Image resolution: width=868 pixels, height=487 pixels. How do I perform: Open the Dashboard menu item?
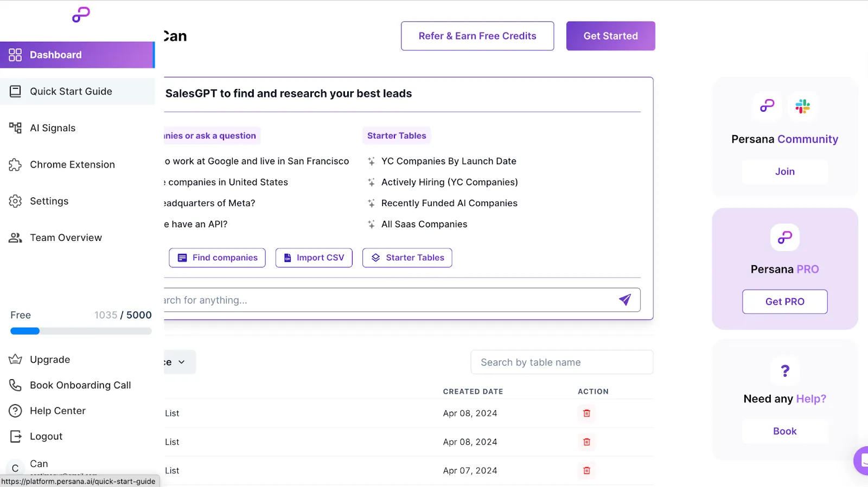(77, 55)
